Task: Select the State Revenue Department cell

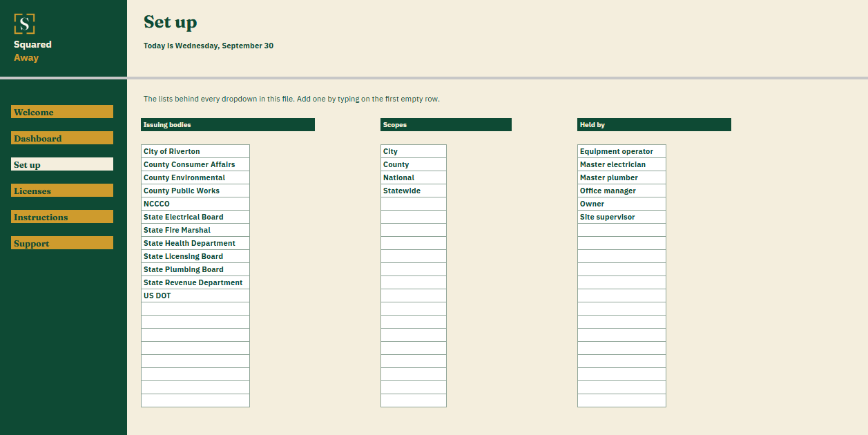Action: tap(195, 282)
